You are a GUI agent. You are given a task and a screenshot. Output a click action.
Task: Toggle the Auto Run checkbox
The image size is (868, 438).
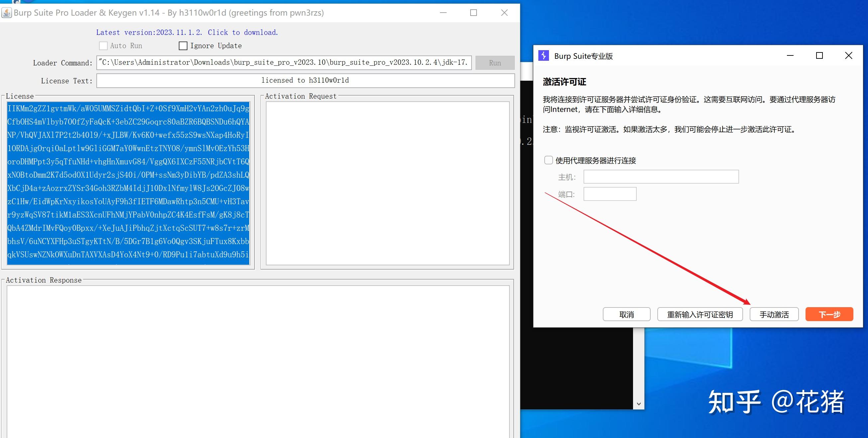[x=103, y=46]
